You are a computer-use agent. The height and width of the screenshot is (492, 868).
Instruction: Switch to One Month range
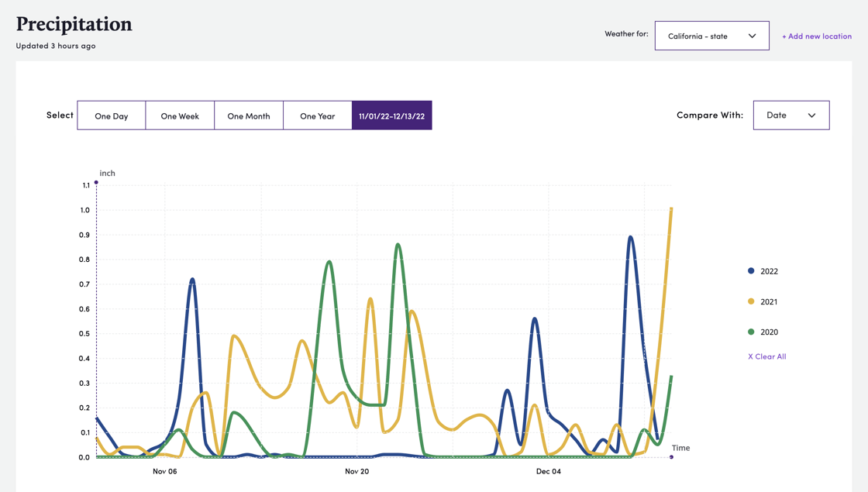tap(249, 115)
